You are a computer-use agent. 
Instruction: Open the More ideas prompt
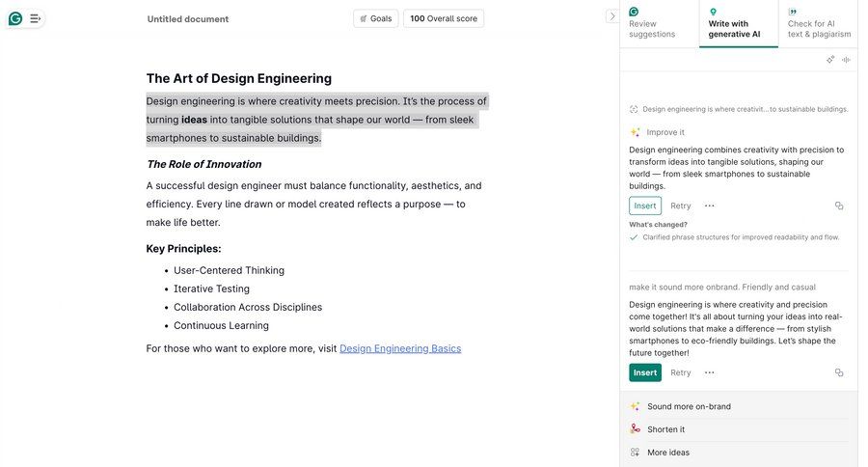pyautogui.click(x=739, y=453)
